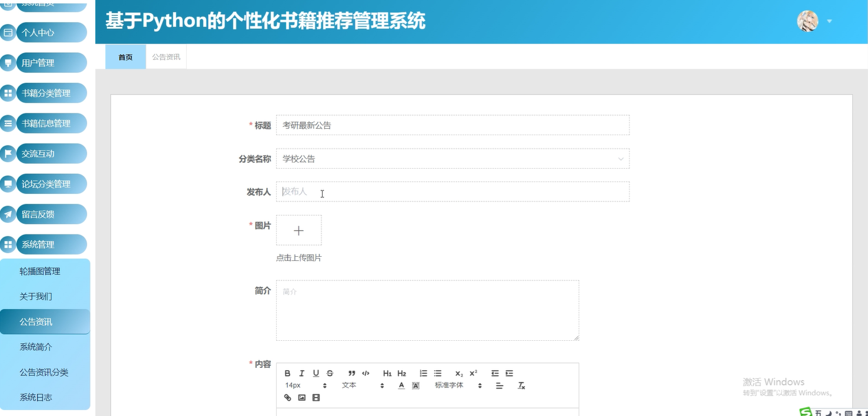This screenshot has width=868, height=416.
Task: Apply superscript formatting in the editor toolbar
Action: 472,373
